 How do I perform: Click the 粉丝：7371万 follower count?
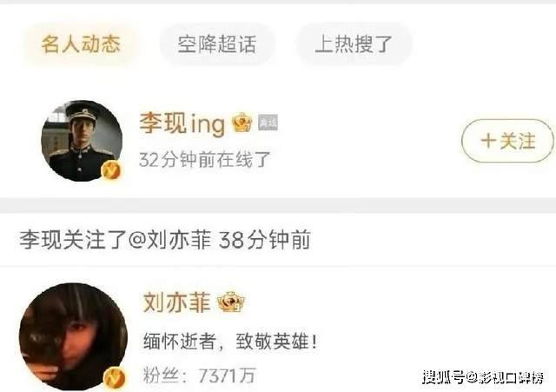click(199, 375)
